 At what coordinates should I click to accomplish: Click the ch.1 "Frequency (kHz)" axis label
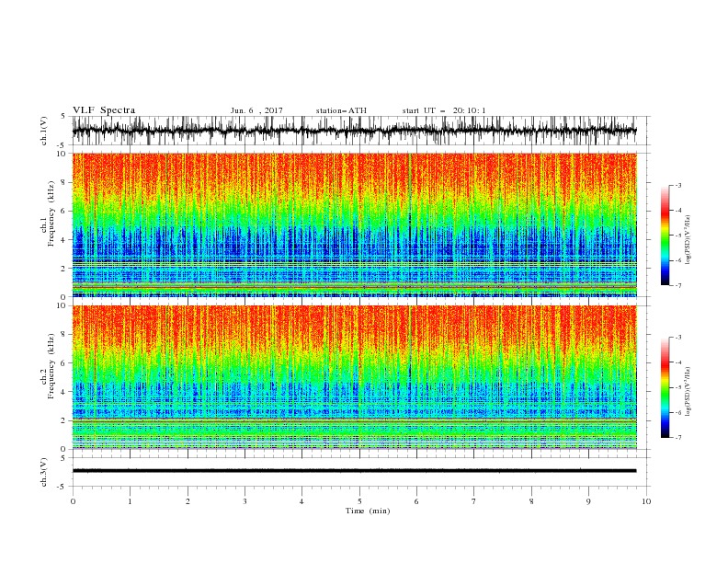(51, 213)
